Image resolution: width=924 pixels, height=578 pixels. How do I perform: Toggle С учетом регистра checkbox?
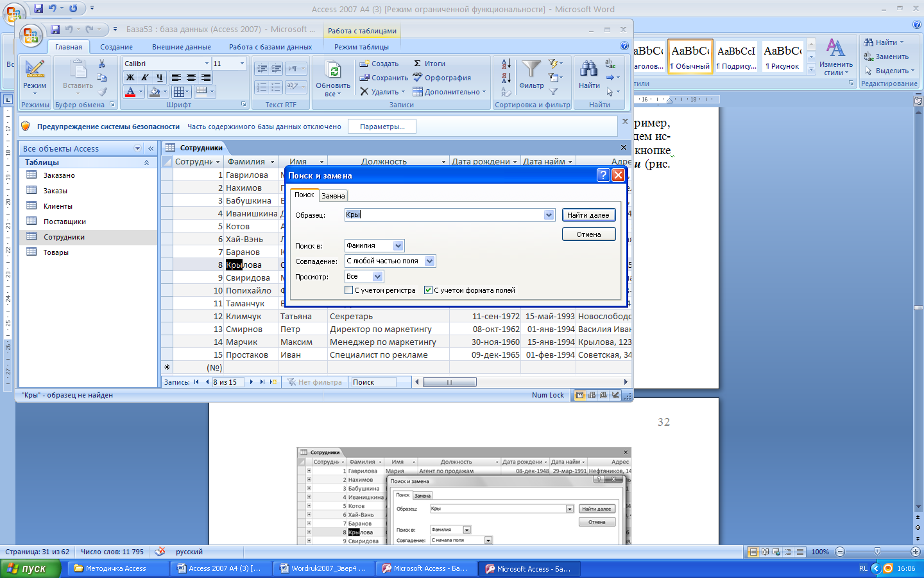click(349, 290)
